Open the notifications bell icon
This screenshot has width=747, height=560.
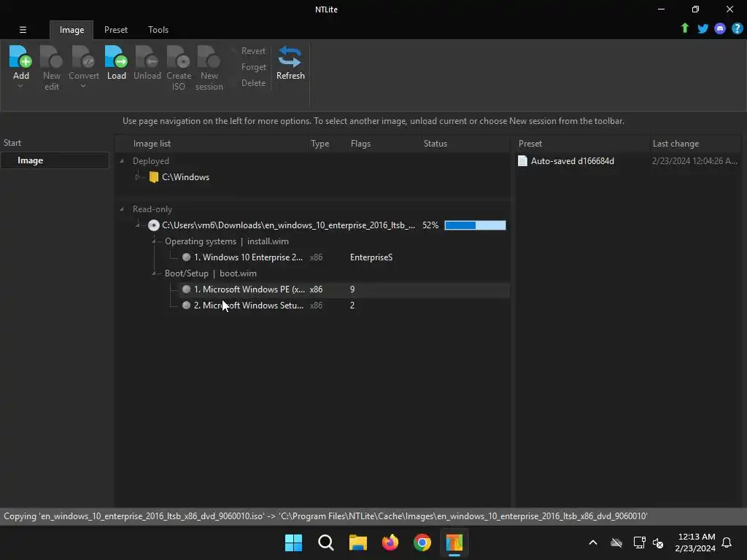727,542
